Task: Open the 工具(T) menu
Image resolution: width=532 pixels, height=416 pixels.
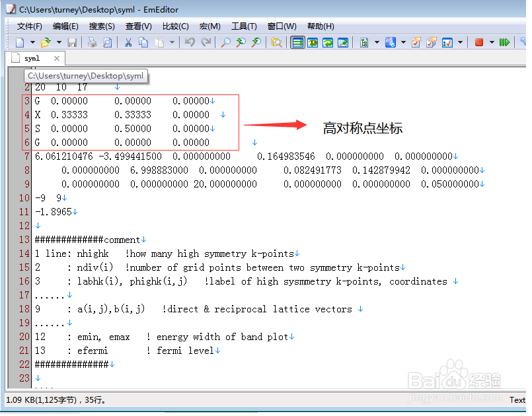Action: (x=244, y=26)
